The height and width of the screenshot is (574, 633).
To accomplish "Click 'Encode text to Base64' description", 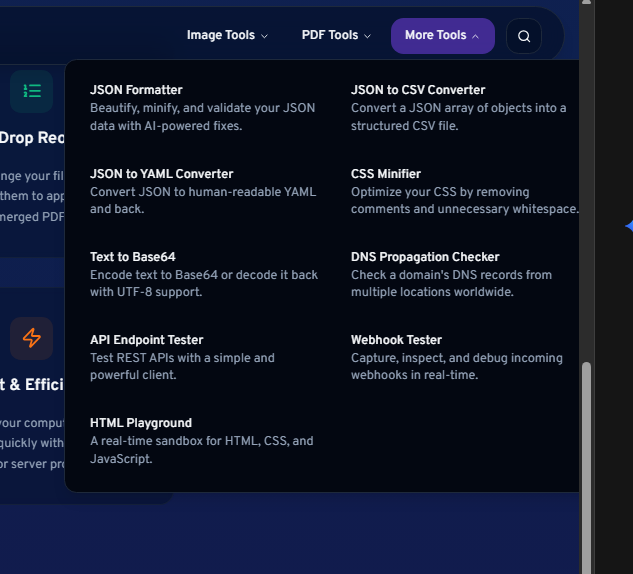I will tap(204, 283).
